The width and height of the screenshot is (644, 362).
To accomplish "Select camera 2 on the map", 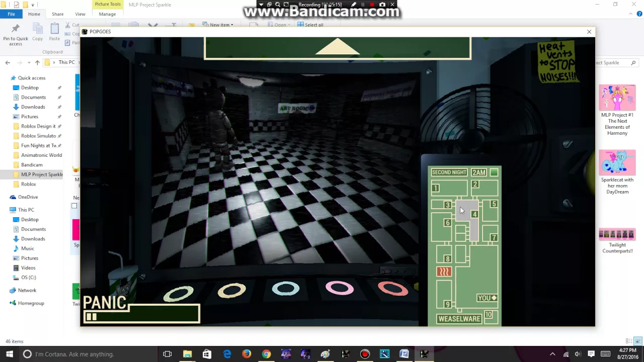I will coord(475,185).
